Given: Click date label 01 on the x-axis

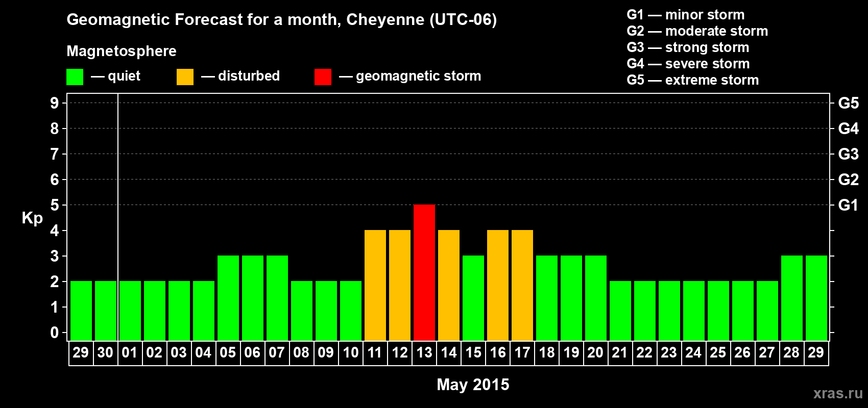Looking at the screenshot, I should pyautogui.click(x=130, y=352).
